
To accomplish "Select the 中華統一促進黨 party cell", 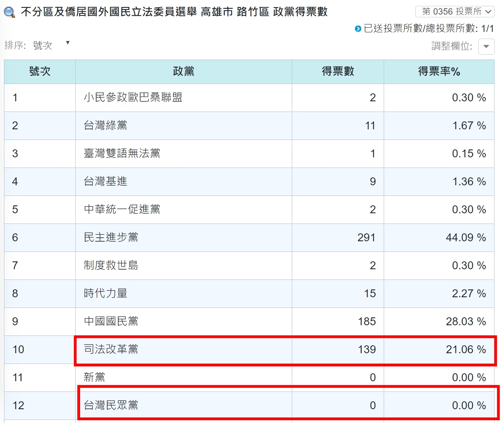I will click(184, 210).
